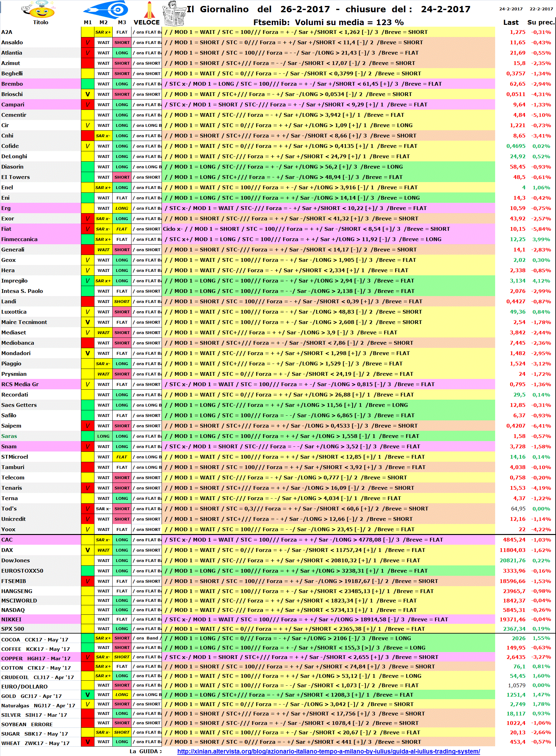Click the Saes Getters row title
Image resolution: width=556 pixels, height=756 pixels.
[x=19, y=405]
